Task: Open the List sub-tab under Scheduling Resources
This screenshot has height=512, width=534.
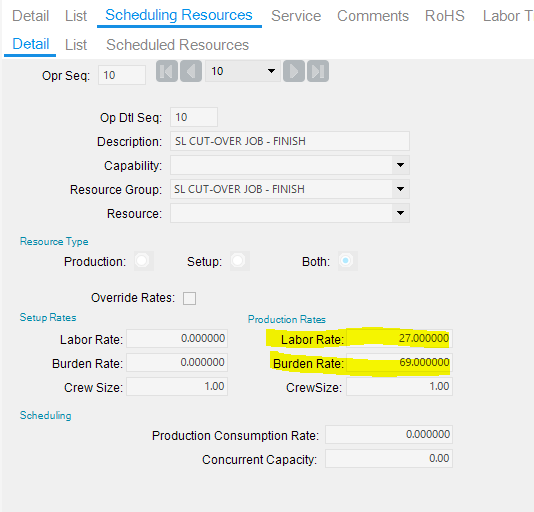Action: click(x=76, y=45)
